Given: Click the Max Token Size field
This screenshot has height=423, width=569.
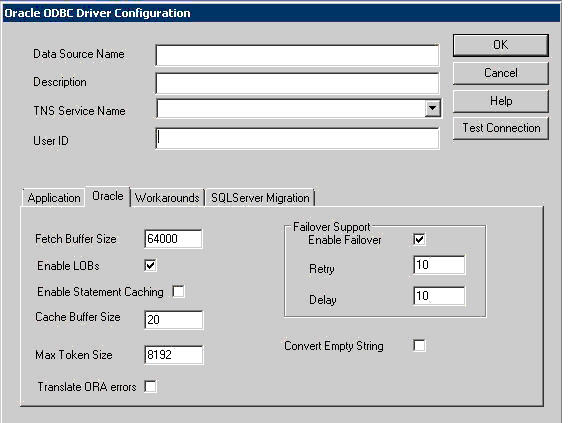Looking at the screenshot, I should [x=174, y=354].
